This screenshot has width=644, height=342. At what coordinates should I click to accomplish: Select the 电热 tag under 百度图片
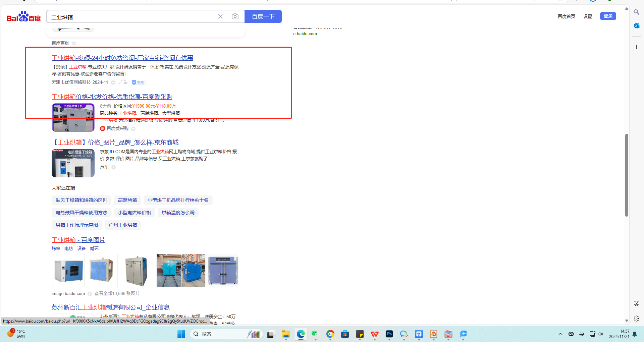[69, 248]
